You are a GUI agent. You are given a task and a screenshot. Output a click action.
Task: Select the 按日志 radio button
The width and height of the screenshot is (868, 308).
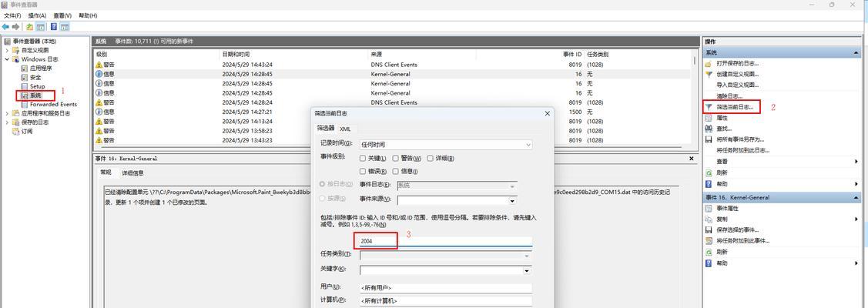tap(323, 185)
